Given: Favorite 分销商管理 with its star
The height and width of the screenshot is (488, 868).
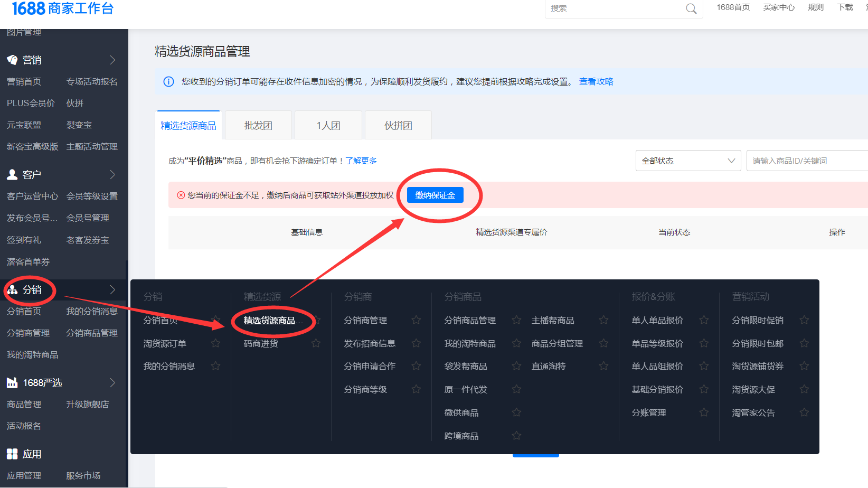Looking at the screenshot, I should [x=416, y=320].
